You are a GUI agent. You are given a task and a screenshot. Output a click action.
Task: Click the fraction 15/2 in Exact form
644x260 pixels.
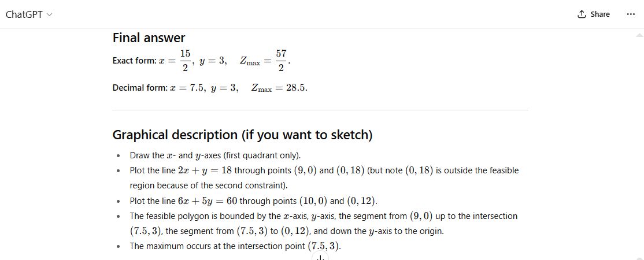185,61
